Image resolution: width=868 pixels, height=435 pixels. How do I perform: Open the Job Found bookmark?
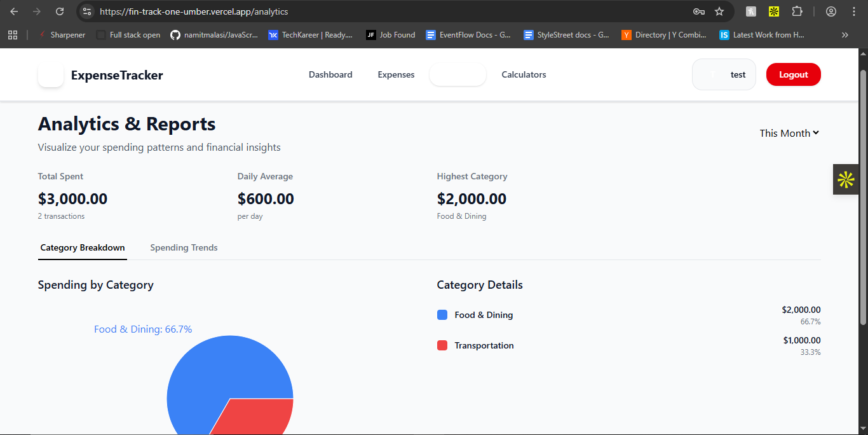(x=391, y=35)
